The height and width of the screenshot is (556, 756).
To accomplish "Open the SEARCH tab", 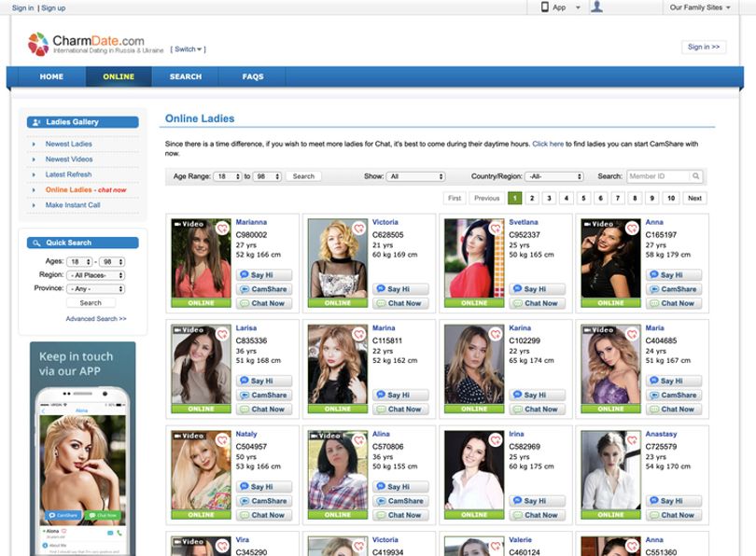I will [186, 76].
